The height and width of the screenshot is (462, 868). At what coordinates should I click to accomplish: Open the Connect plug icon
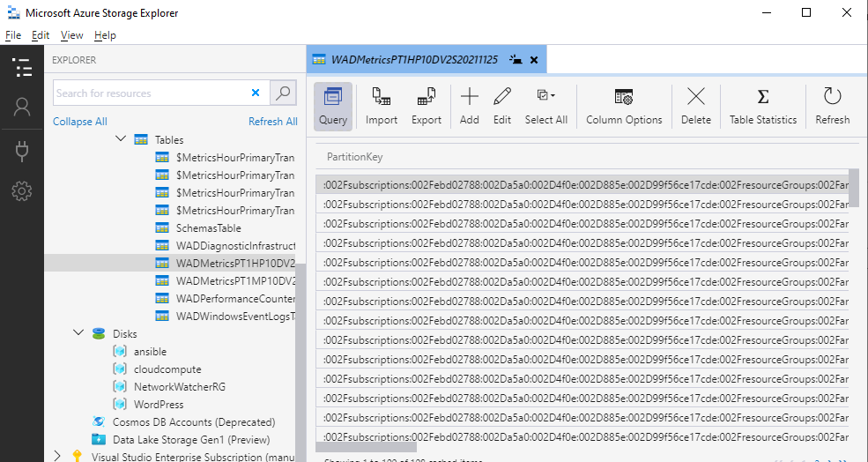pos(22,151)
